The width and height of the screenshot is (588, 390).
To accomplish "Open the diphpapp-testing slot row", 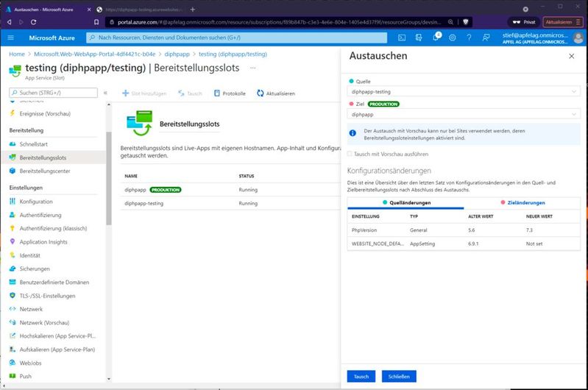I will pyautogui.click(x=230, y=203).
